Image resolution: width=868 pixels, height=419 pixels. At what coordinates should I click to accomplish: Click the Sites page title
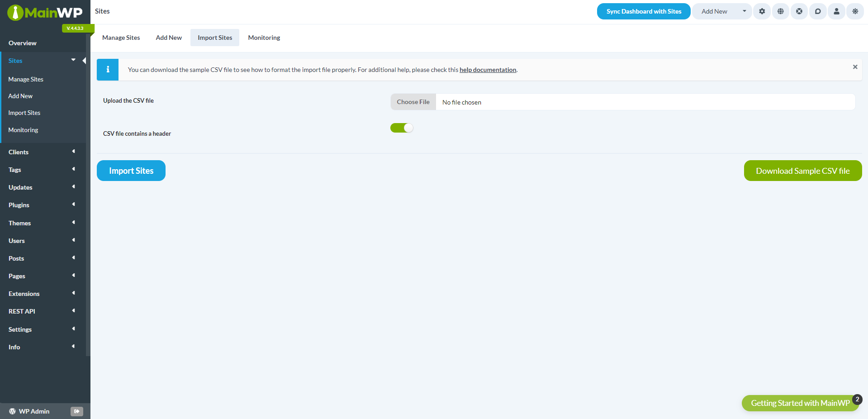[x=102, y=11]
